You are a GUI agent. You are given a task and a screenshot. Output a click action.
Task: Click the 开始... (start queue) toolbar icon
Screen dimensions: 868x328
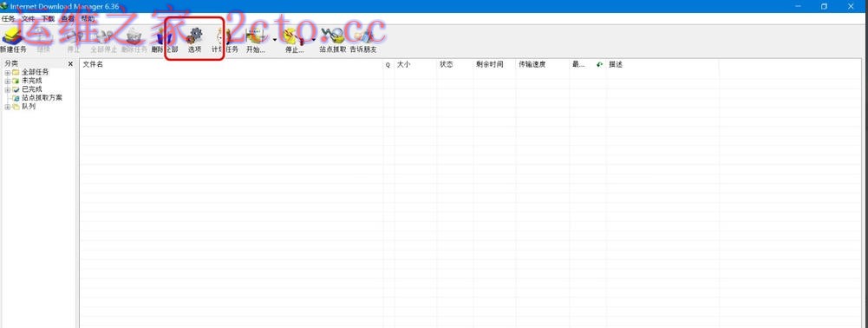[255, 36]
